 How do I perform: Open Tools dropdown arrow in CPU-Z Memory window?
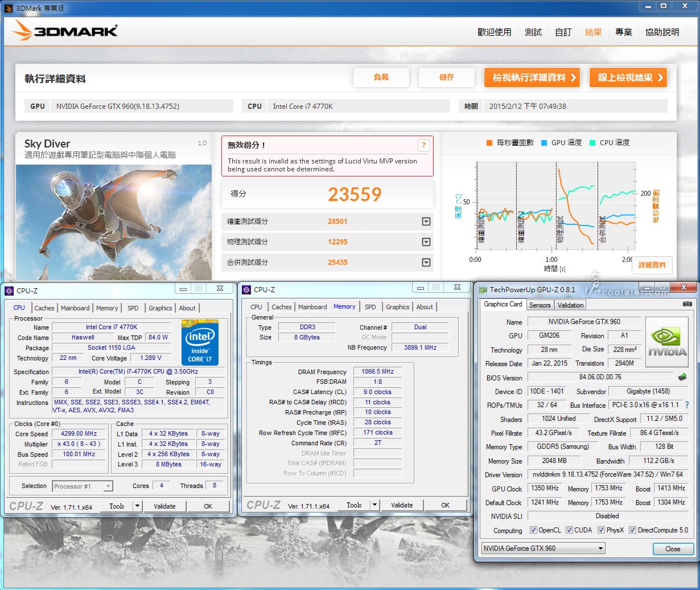[x=374, y=505]
